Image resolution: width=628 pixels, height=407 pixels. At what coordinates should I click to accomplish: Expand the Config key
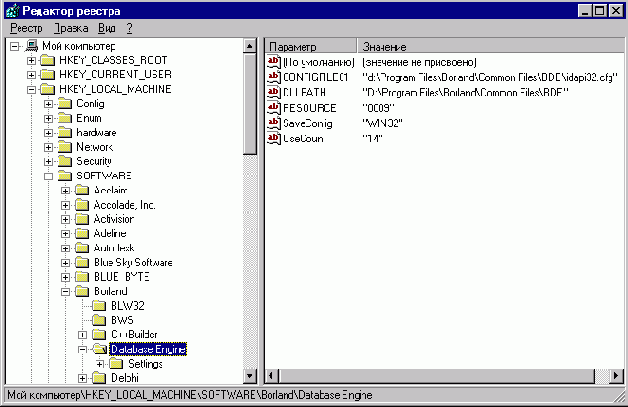coord(48,104)
